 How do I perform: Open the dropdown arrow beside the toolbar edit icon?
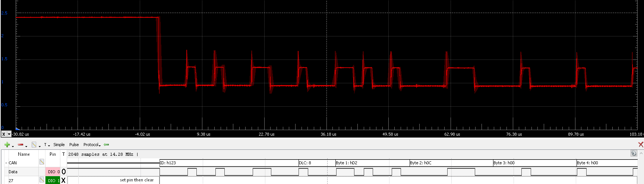[40, 146]
